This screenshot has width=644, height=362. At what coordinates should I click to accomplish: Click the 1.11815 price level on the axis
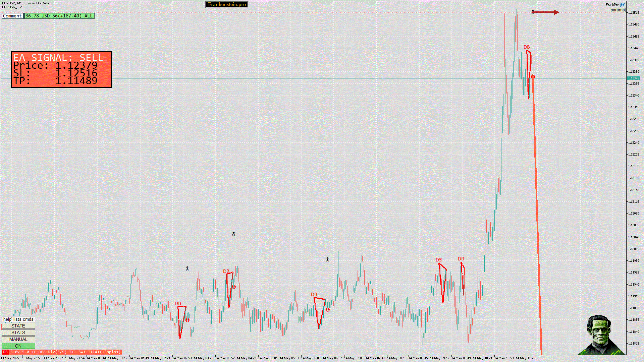click(634, 344)
